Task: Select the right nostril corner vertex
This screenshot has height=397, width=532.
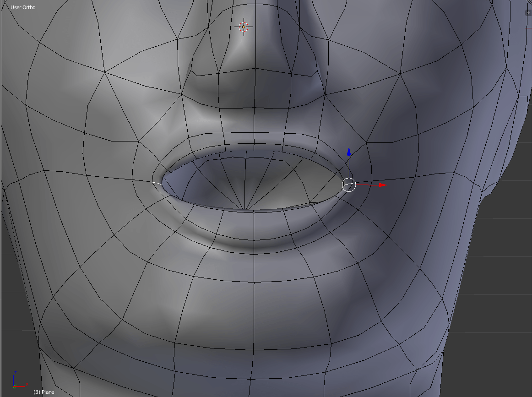Action: coord(325,95)
